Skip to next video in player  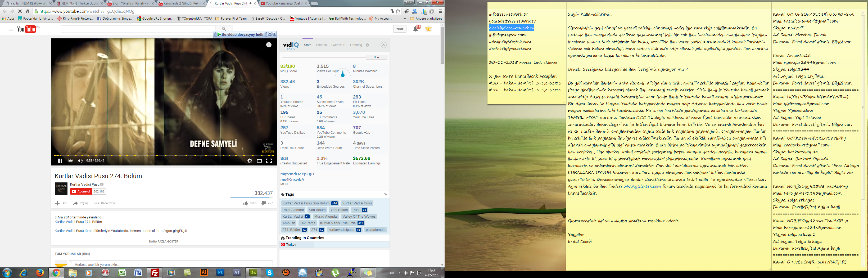(71, 161)
